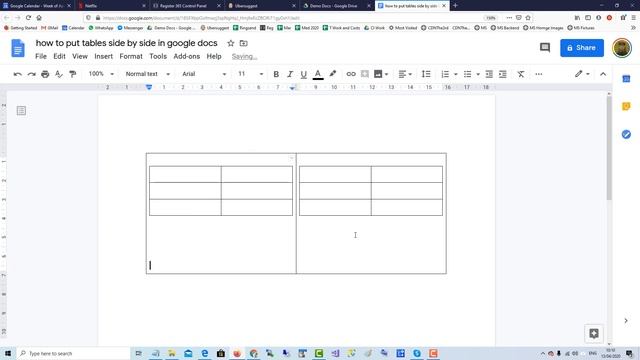Open the zoom level dropdown
The height and width of the screenshot is (360, 640).
101,74
